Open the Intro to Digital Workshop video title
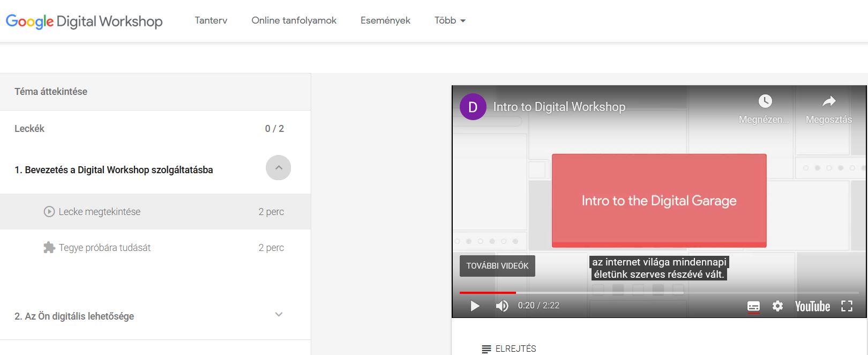Viewport: 868px width, 355px height. pos(559,107)
